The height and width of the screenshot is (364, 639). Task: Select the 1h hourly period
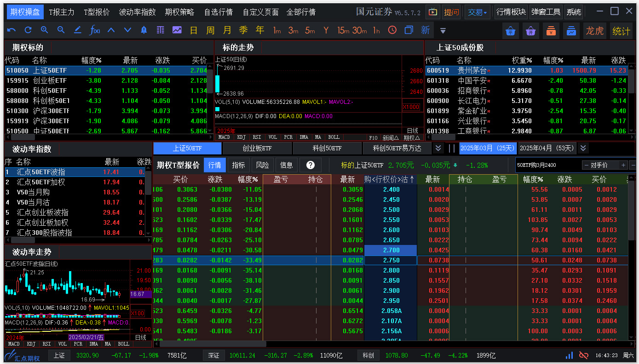point(376,30)
